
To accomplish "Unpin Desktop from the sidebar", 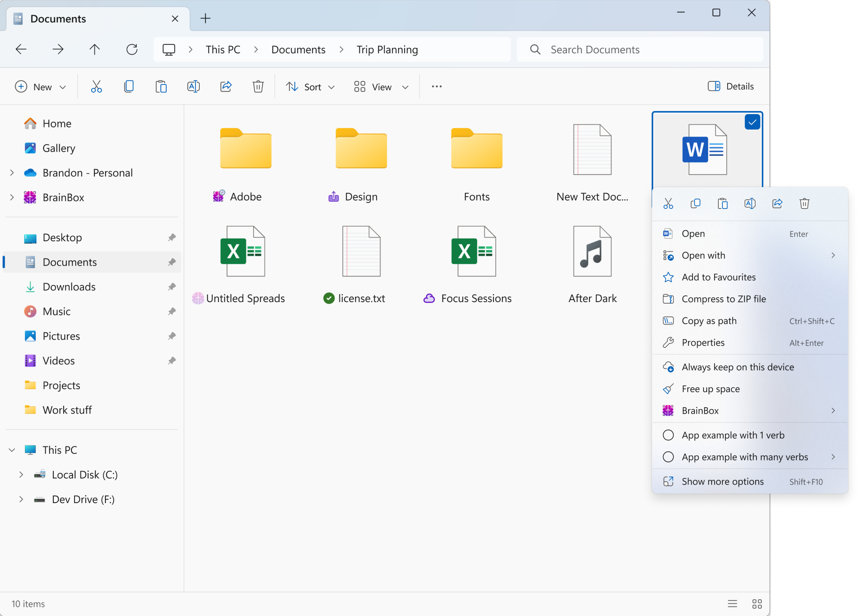I will pyautogui.click(x=172, y=237).
